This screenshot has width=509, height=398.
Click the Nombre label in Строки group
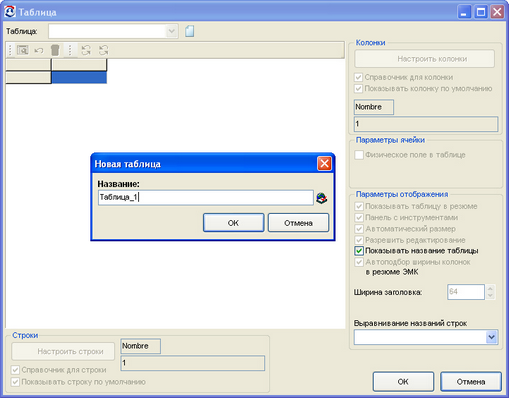[140, 346]
